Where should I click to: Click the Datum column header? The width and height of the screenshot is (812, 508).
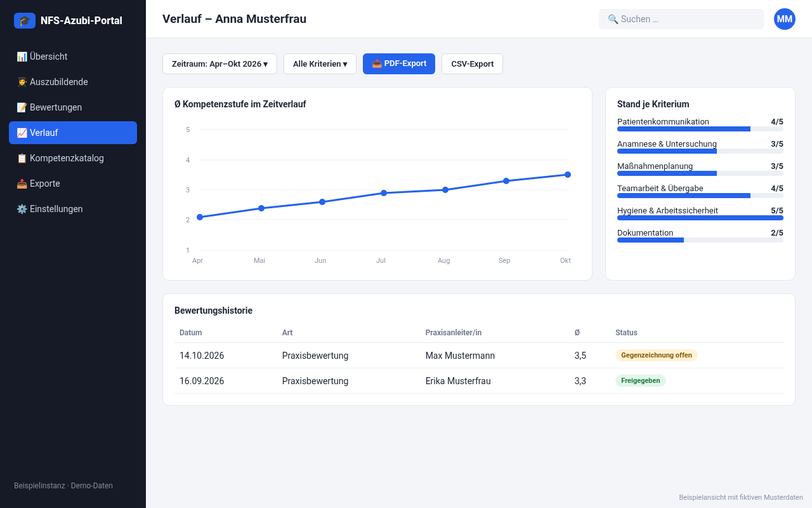191,333
